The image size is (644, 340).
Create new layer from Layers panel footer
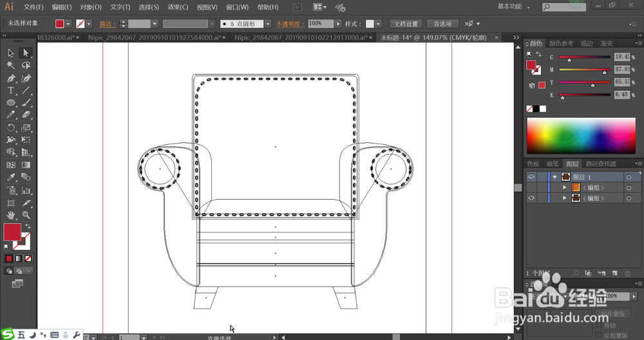pyautogui.click(x=615, y=273)
